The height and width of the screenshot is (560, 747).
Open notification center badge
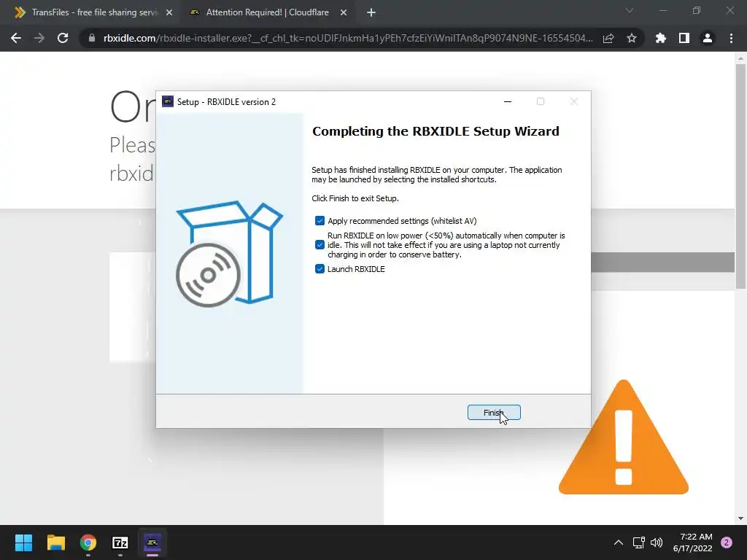(x=727, y=542)
